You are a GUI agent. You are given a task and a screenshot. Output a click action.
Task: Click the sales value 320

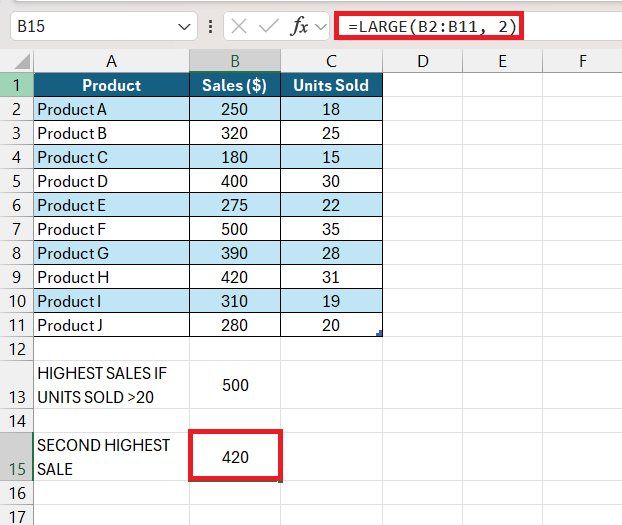pyautogui.click(x=235, y=133)
